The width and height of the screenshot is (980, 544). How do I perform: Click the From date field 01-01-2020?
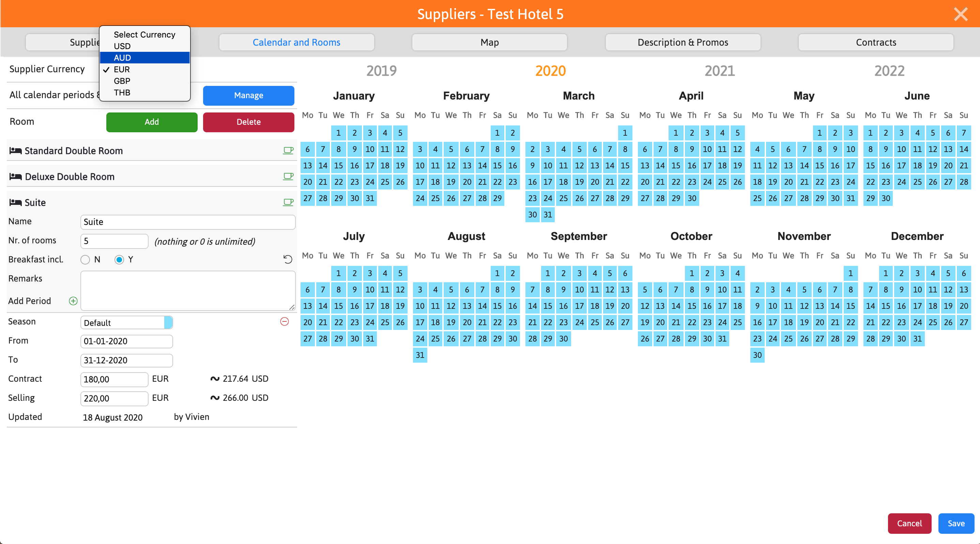pos(127,341)
